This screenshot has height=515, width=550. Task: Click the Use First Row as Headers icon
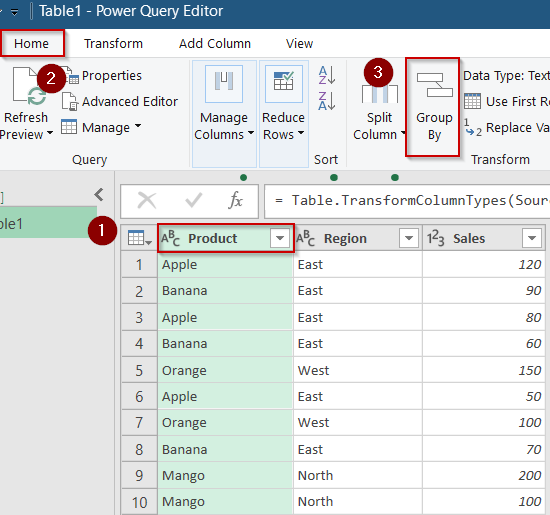click(472, 101)
